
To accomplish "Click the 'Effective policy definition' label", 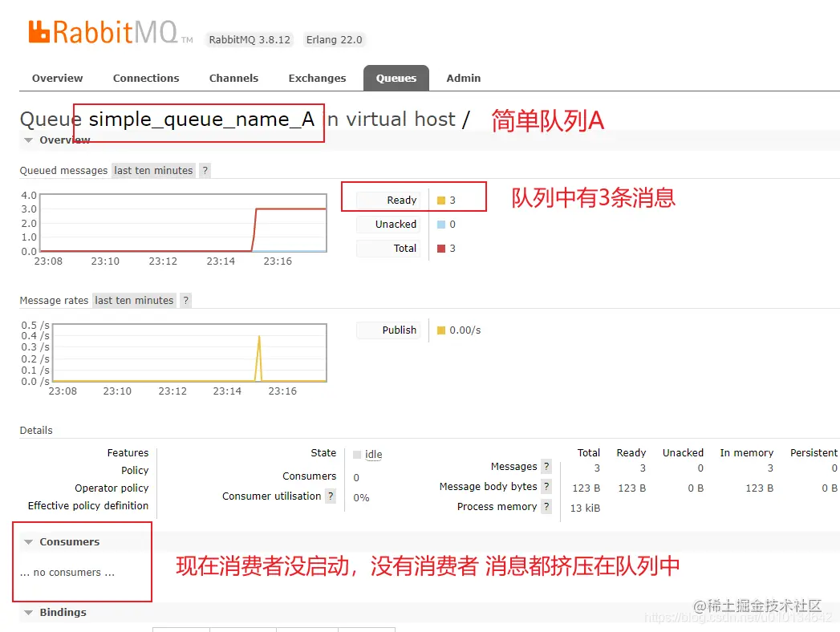I will [88, 505].
